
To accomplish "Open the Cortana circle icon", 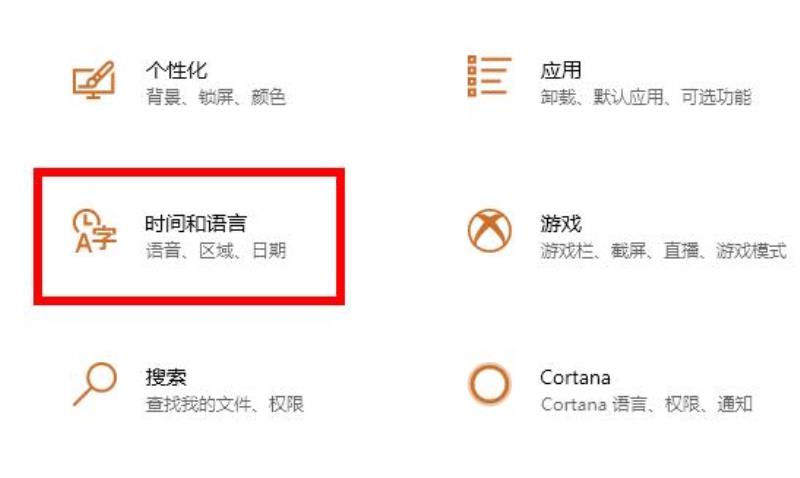I will pos(490,384).
